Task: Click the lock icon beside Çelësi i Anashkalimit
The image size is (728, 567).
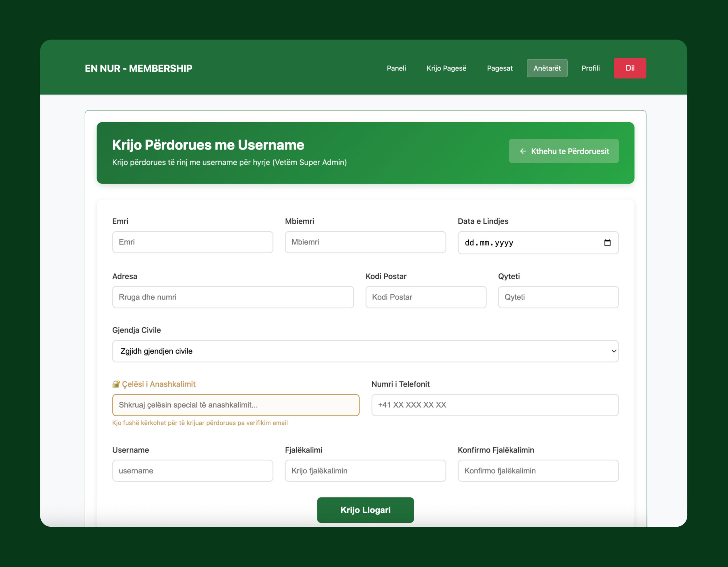Action: click(x=116, y=384)
